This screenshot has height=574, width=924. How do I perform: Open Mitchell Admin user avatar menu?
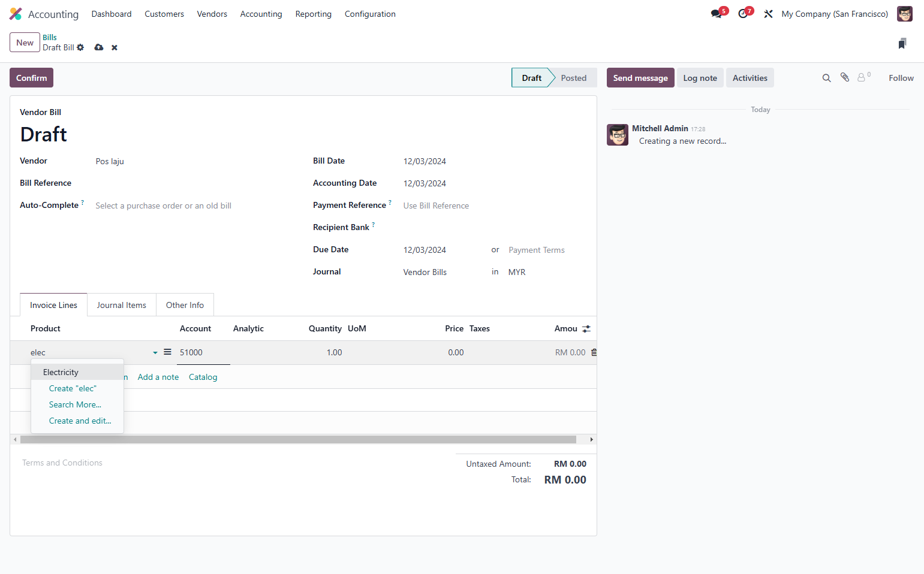[x=905, y=14]
